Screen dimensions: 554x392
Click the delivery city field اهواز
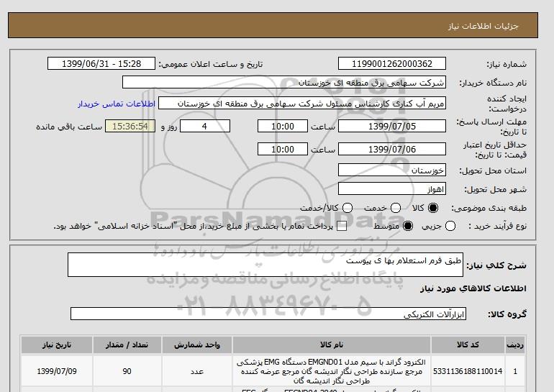(392, 189)
